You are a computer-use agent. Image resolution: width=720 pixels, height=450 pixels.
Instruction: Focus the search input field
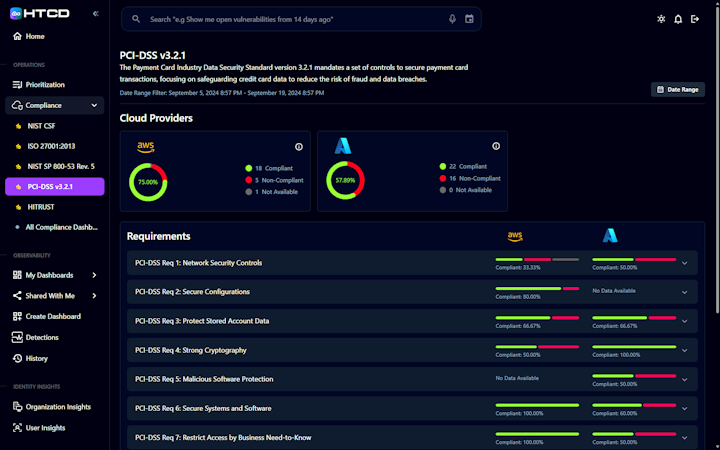click(x=301, y=19)
